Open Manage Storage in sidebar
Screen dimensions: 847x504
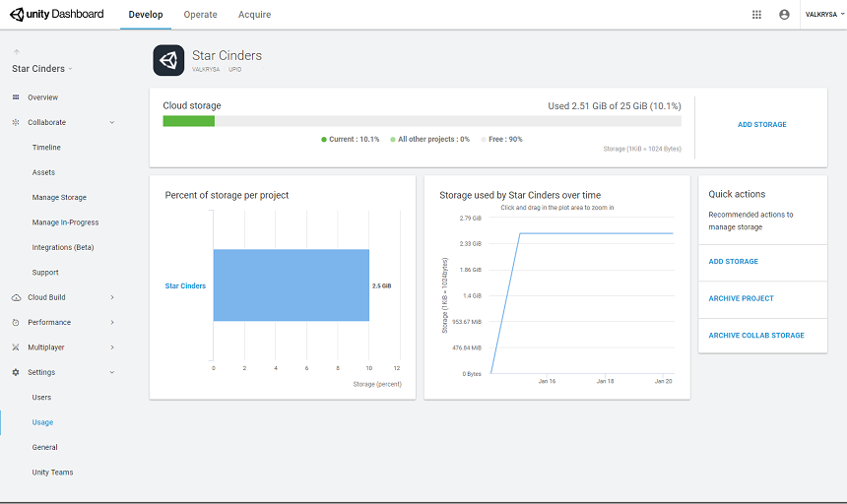(59, 198)
